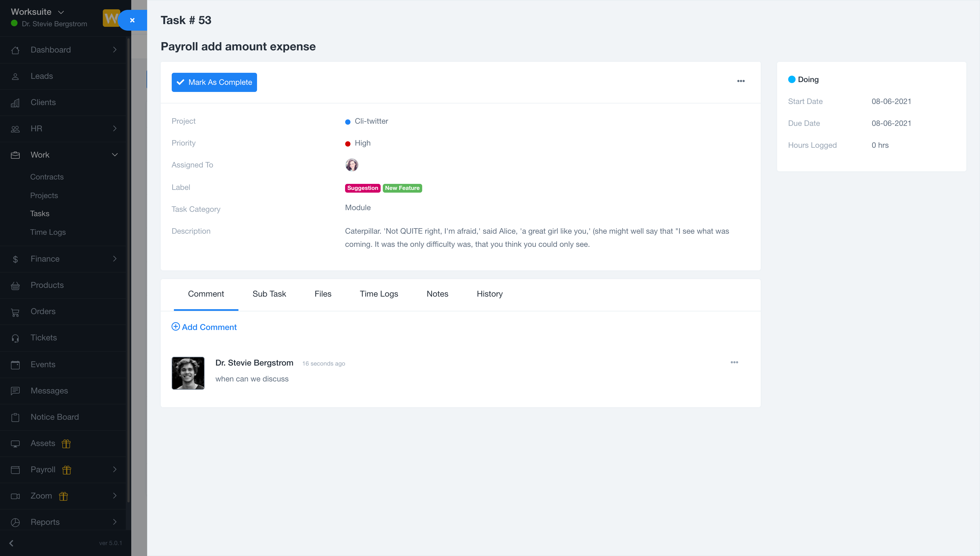Open task options three-dot menu
Viewport: 980px width, 556px height.
coord(741,81)
